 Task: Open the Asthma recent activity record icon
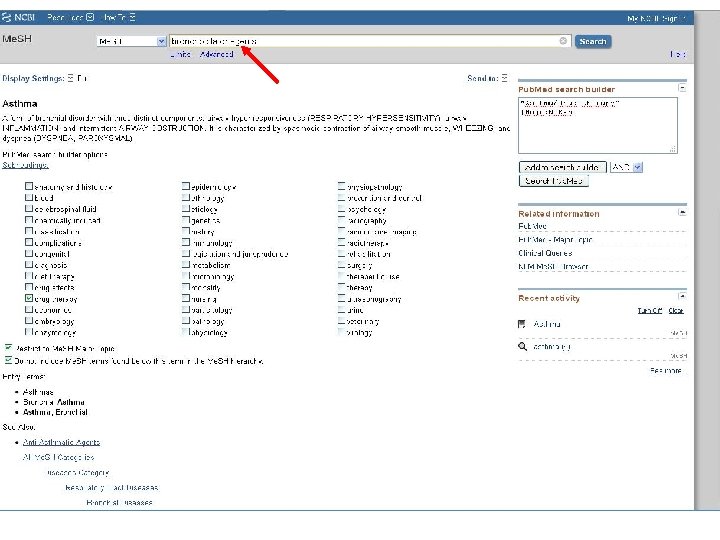click(522, 324)
